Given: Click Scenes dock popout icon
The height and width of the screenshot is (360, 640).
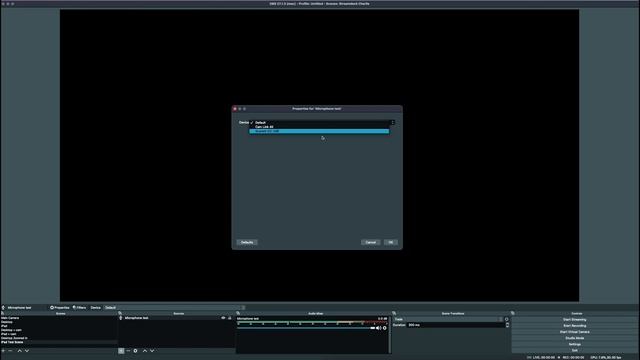Looking at the screenshot, I should 3,313.
